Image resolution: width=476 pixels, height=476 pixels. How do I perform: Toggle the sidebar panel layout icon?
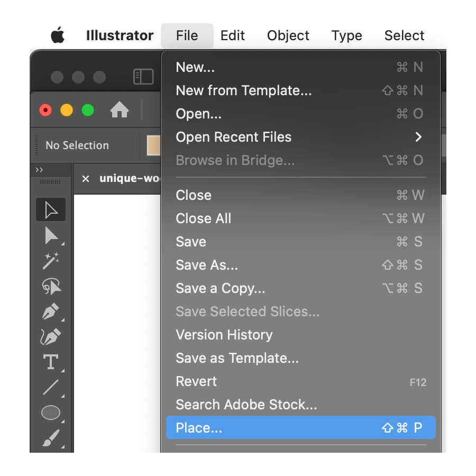(x=143, y=76)
